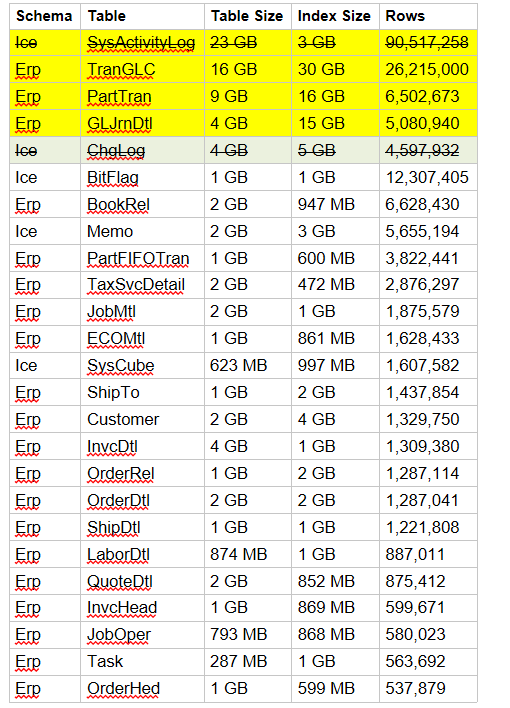The image size is (510, 708).
Task: Click the Rows column header
Action: click(x=405, y=16)
